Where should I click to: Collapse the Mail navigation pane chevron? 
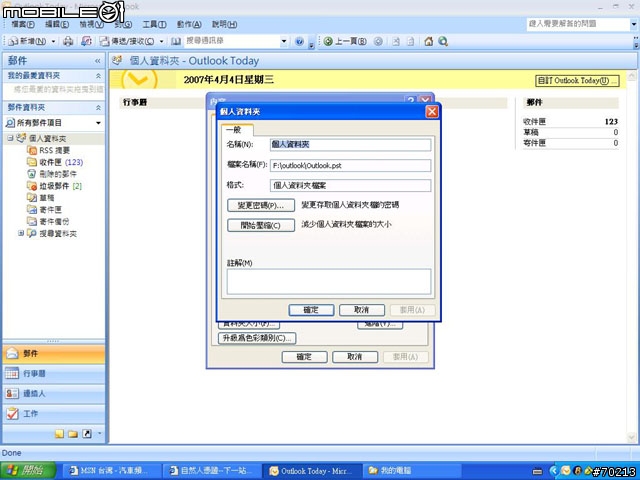(98, 61)
